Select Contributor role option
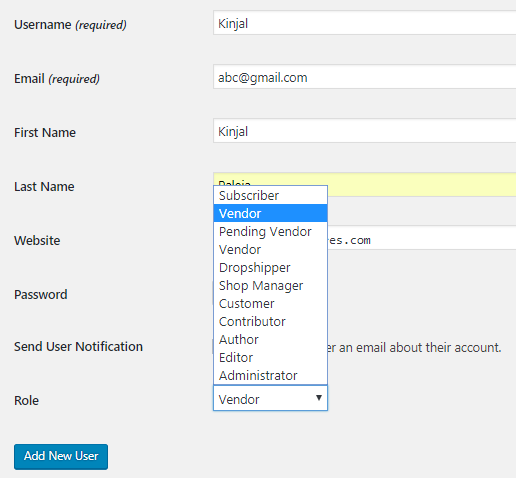 tap(270, 321)
